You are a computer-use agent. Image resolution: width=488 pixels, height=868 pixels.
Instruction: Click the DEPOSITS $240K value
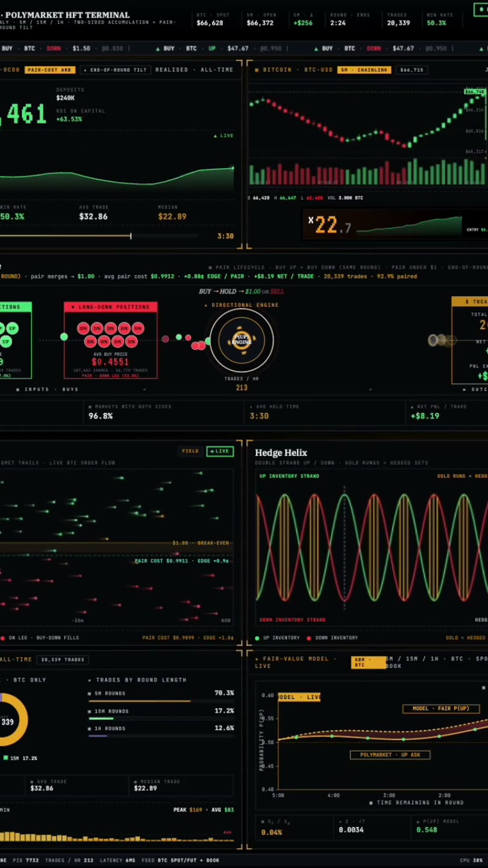coord(66,98)
